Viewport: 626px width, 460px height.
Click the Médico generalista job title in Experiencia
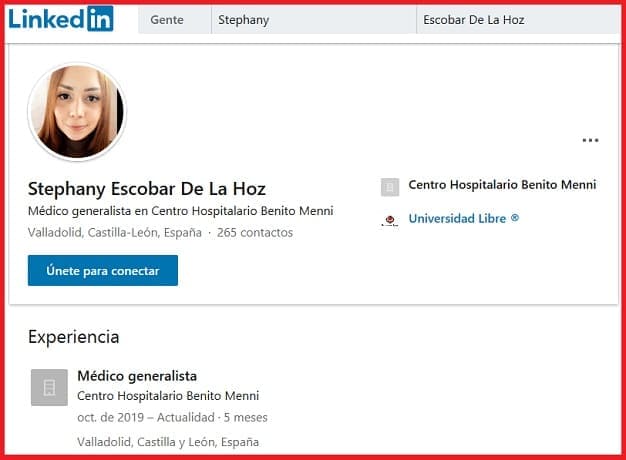(x=137, y=376)
